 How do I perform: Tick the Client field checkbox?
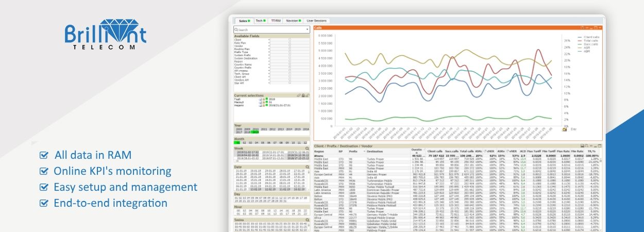290,40
